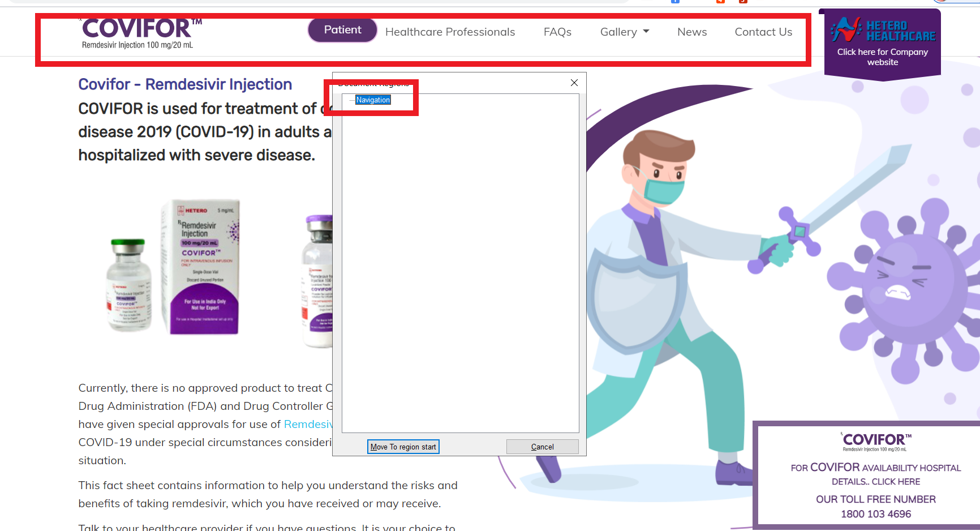
Task: Open the Contact Us page
Action: point(763,32)
